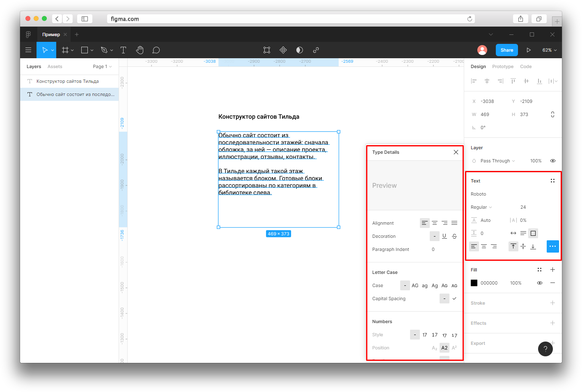Click the Figma logo in the tab bar
The height and width of the screenshot is (392, 582).
[28, 34]
